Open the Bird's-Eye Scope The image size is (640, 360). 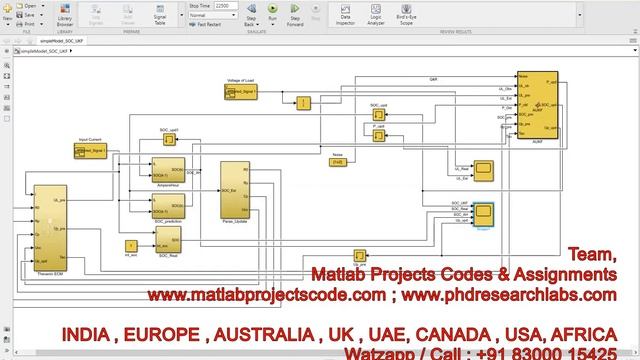coord(406,15)
